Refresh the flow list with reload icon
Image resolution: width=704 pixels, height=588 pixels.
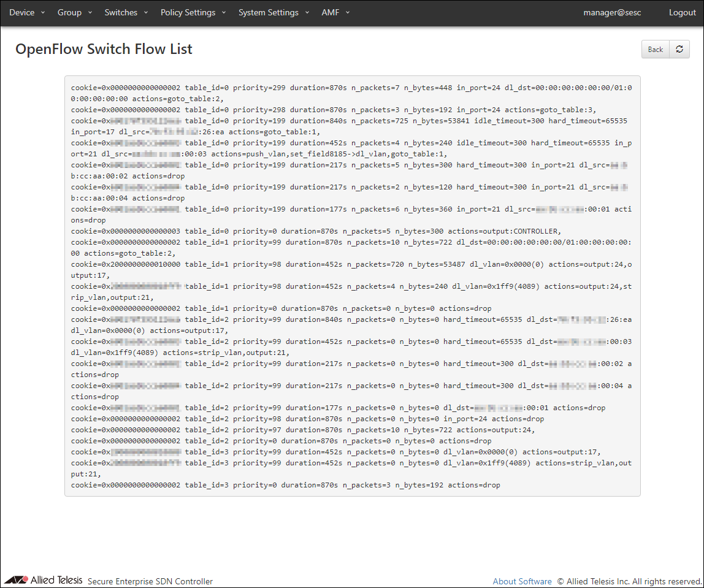pyautogui.click(x=679, y=50)
